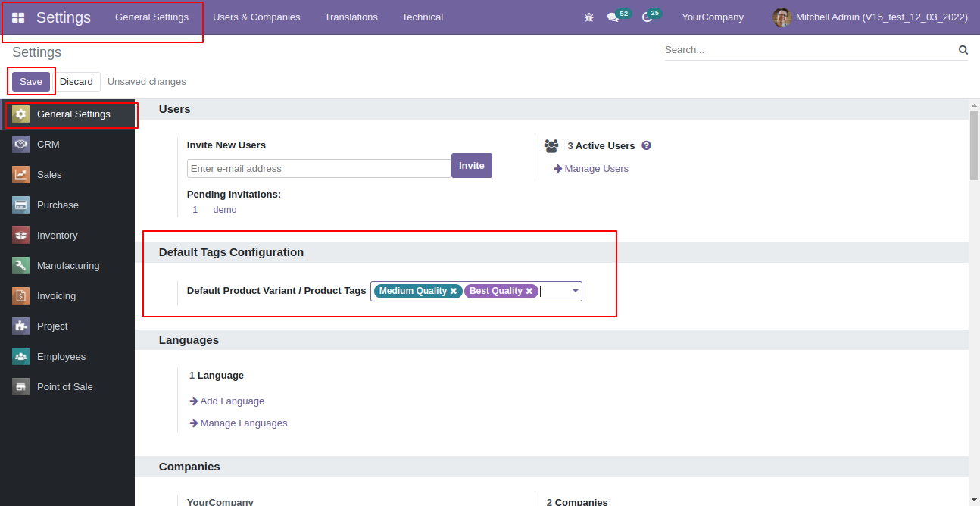Open the conversations icon with 52 badge
The width and height of the screenshot is (980, 506).
[x=613, y=17]
